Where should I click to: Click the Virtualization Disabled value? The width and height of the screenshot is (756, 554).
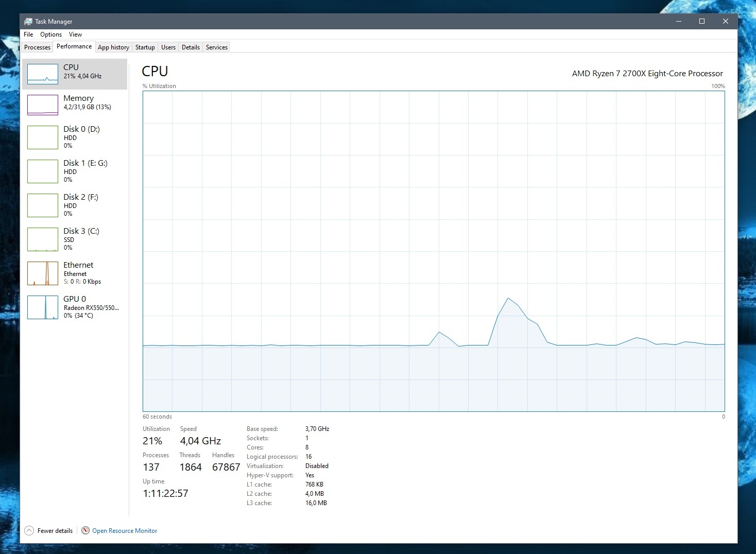point(317,466)
